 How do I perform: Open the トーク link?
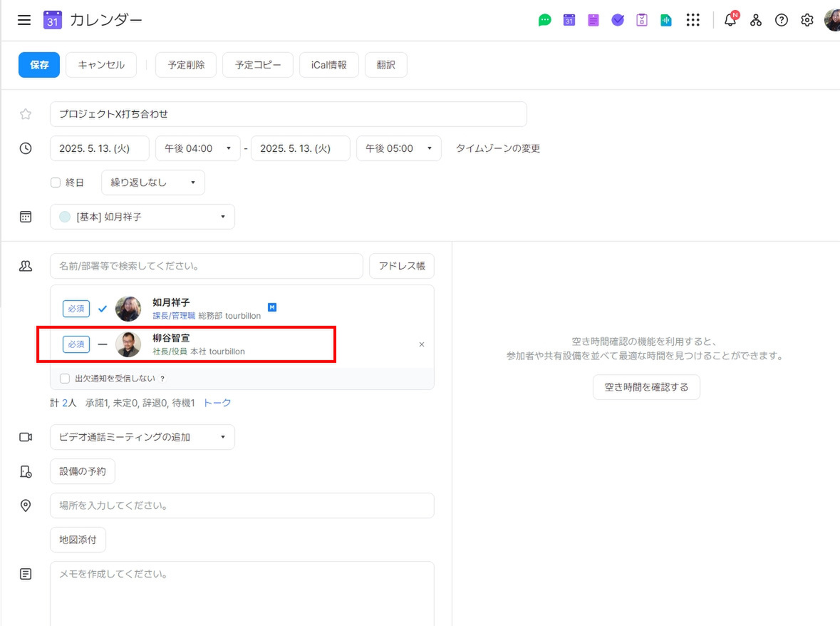point(217,403)
